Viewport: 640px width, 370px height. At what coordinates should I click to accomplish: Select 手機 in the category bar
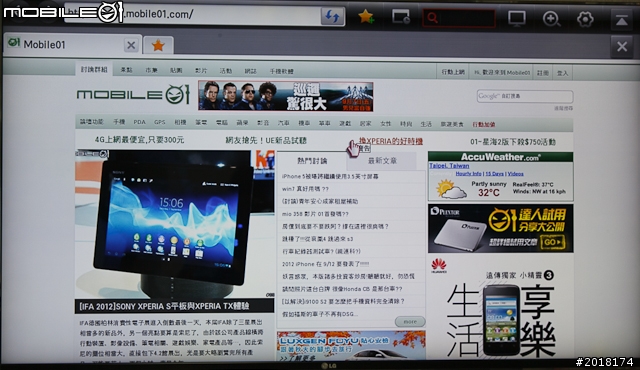pos(119,122)
